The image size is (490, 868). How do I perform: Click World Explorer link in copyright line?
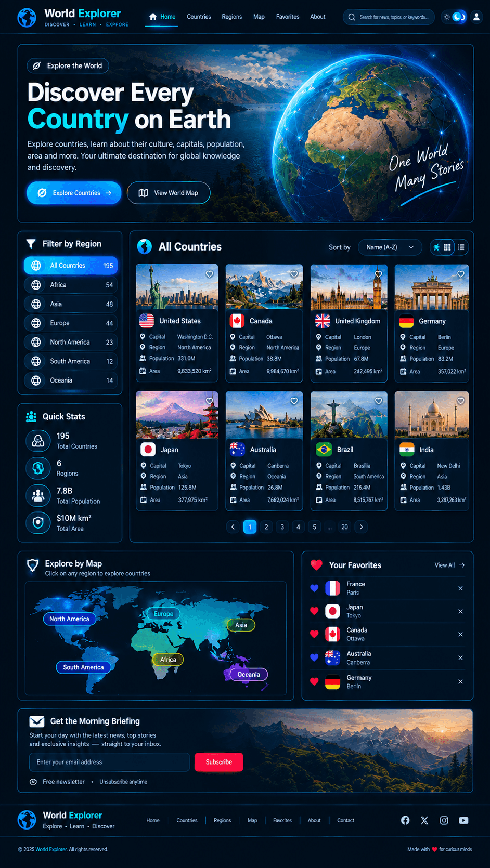(x=51, y=849)
